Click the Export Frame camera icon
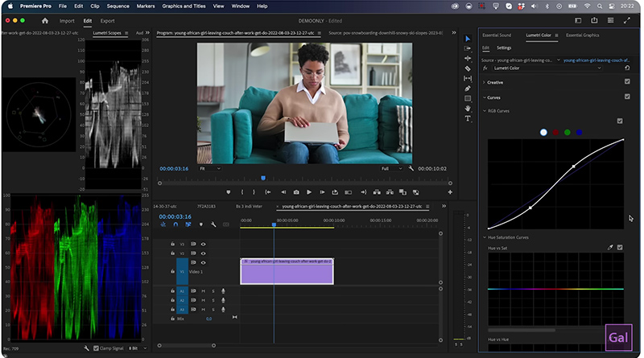 point(296,192)
